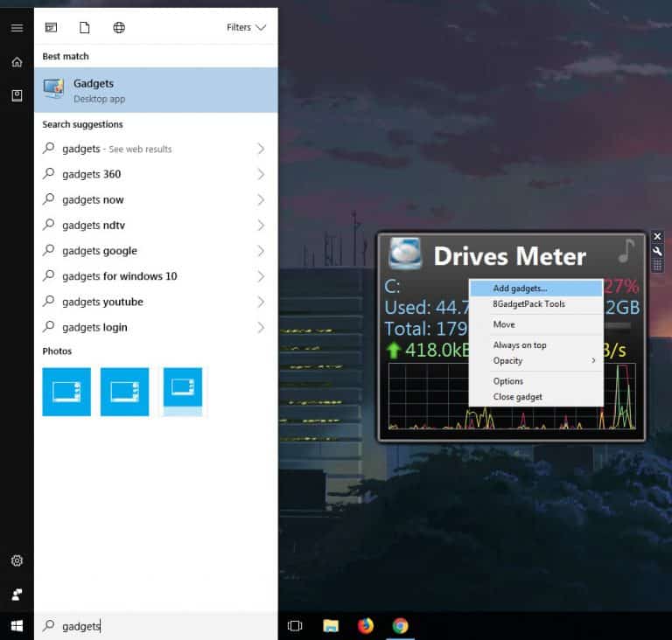Expand arrow next to 'gadgets 360'
The image size is (672, 640).
pyautogui.click(x=261, y=174)
